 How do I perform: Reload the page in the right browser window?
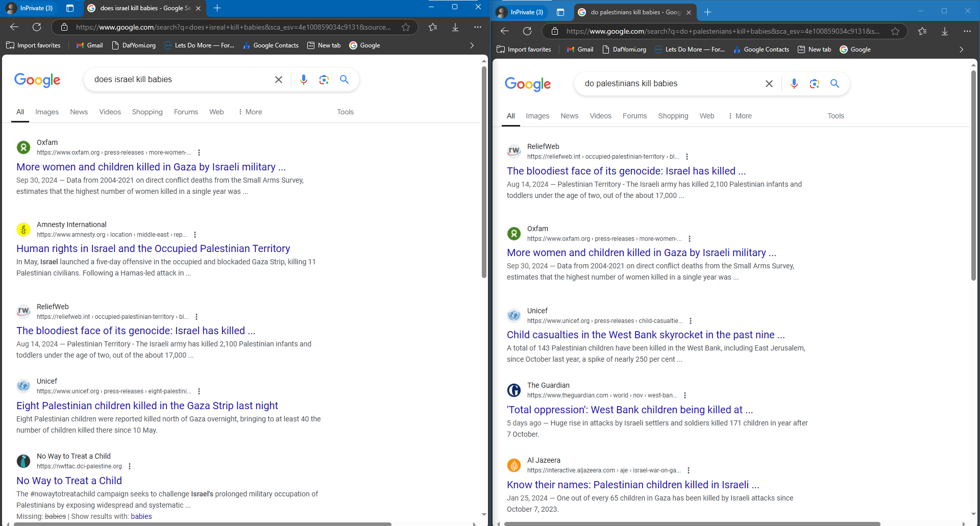coord(527,31)
